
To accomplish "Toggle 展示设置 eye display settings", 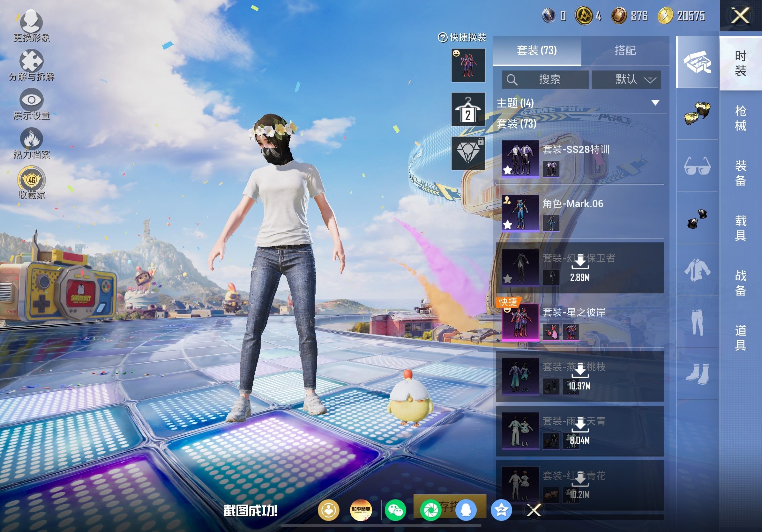I will point(31,100).
